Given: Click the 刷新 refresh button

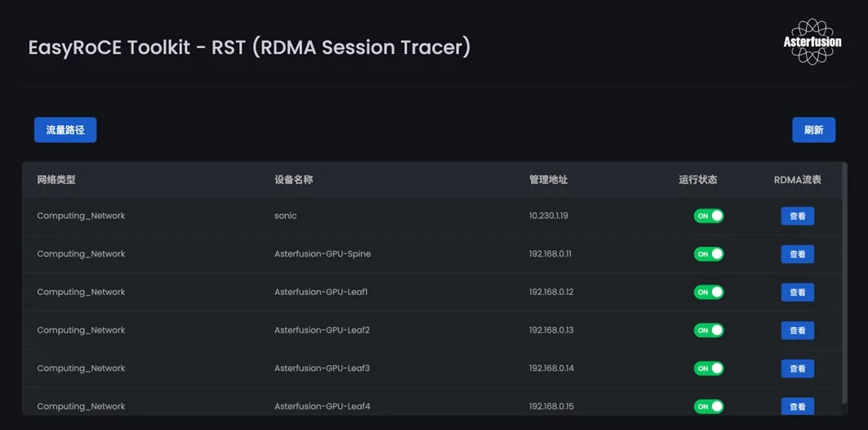Looking at the screenshot, I should point(813,130).
